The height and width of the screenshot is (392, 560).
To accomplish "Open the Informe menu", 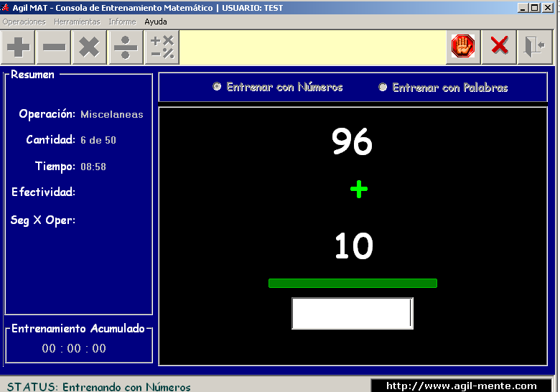I will pyautogui.click(x=123, y=22).
